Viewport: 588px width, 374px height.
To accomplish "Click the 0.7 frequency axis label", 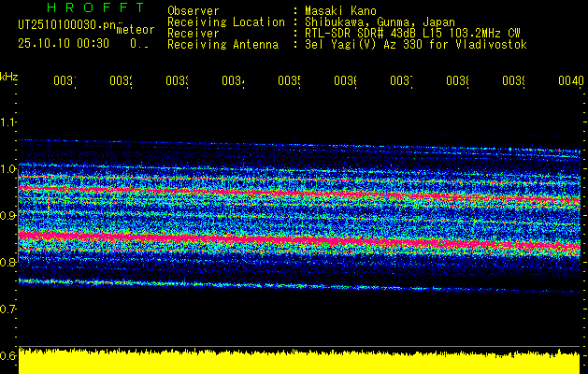I will [x=7, y=309].
